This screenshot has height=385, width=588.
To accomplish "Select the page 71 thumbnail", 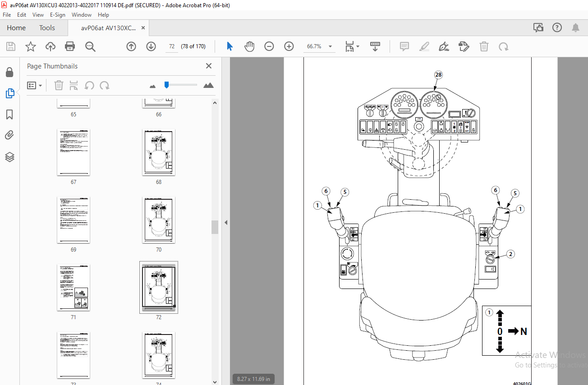I will tap(73, 288).
